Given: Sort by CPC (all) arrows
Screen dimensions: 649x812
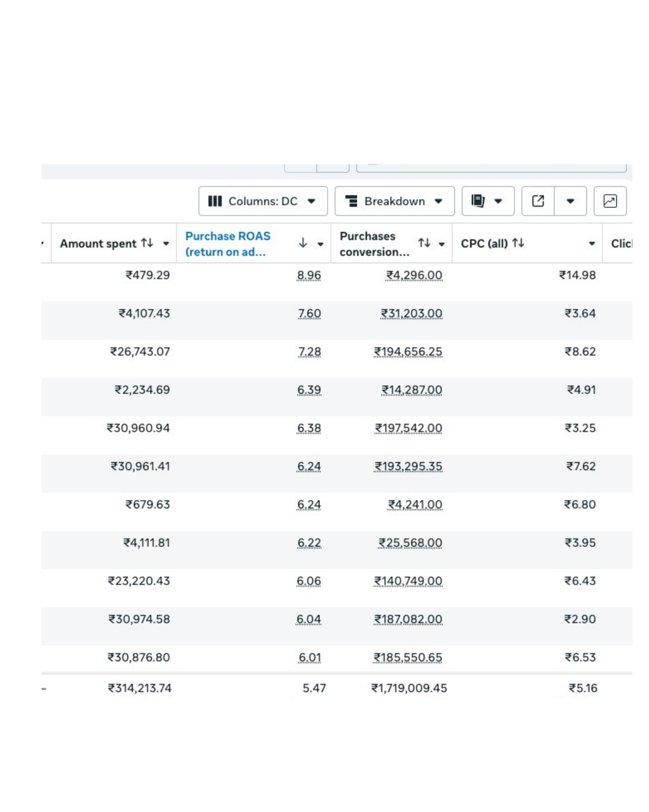Looking at the screenshot, I should tap(518, 243).
